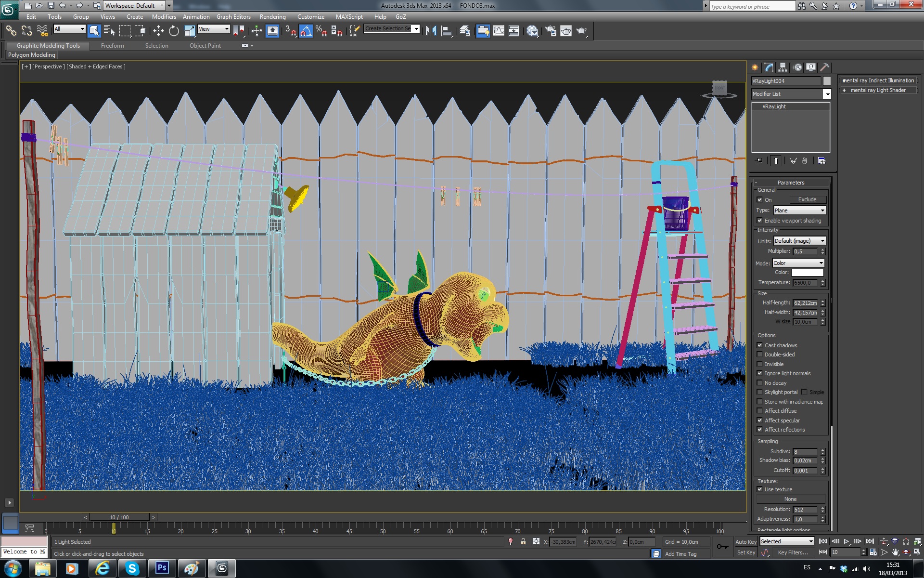Viewport: 924px width, 578px height.
Task: Open the intensity Units dropdown
Action: click(x=799, y=241)
